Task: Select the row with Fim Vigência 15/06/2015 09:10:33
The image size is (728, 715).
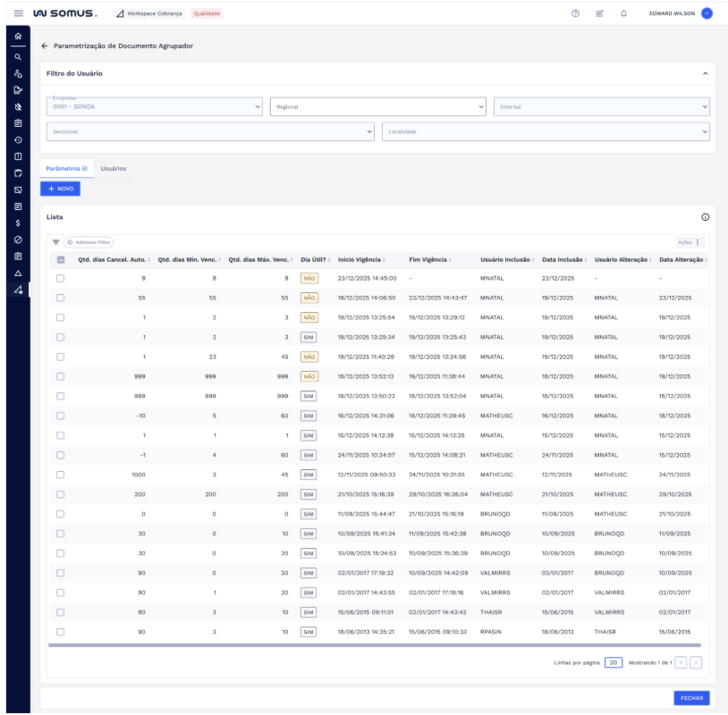Action: pos(61,632)
